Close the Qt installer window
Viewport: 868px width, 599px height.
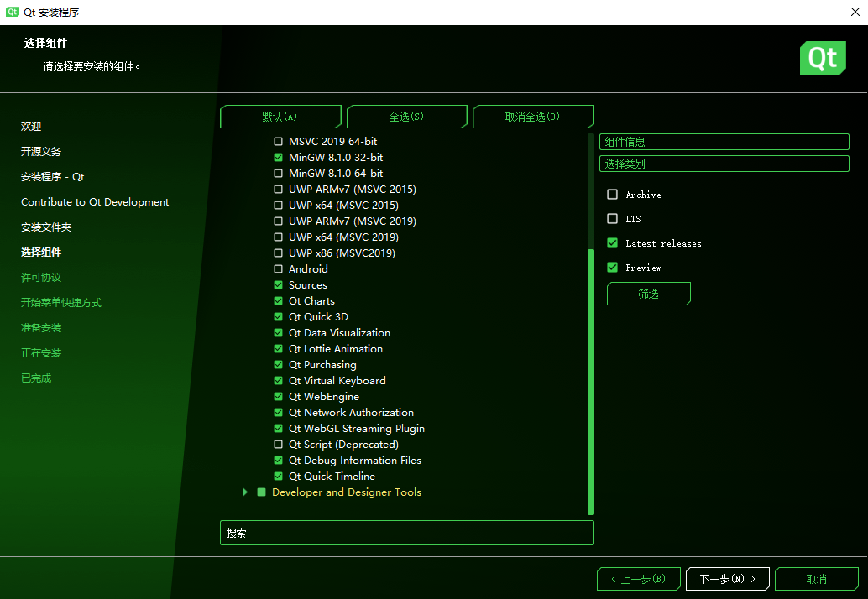(x=855, y=12)
